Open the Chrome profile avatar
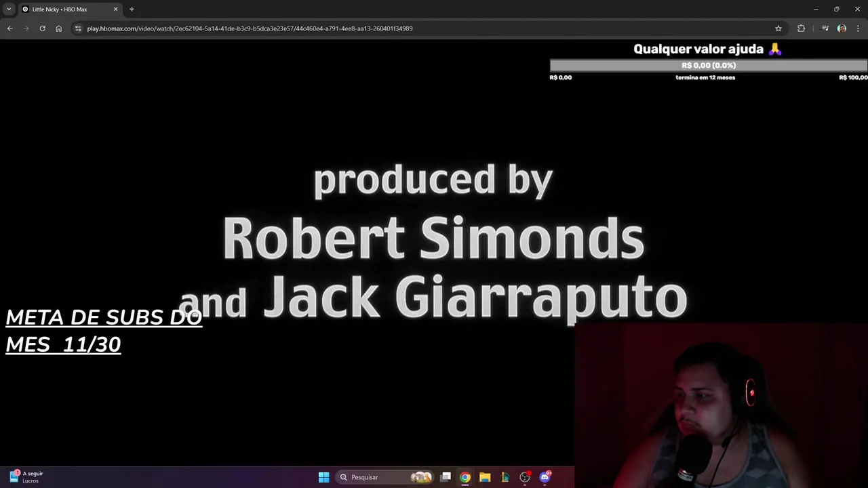This screenshot has height=488, width=868. (x=842, y=28)
